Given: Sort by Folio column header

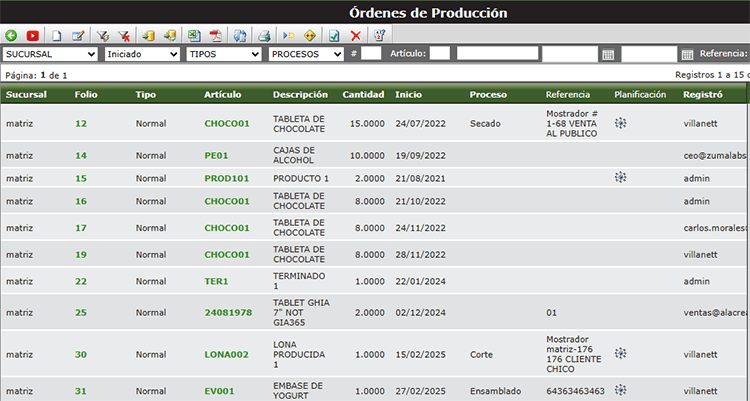Looking at the screenshot, I should coord(86,94).
